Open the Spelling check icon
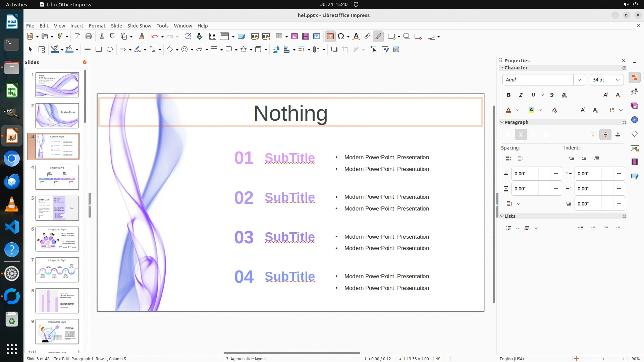This screenshot has height=362, width=644. tap(200, 37)
